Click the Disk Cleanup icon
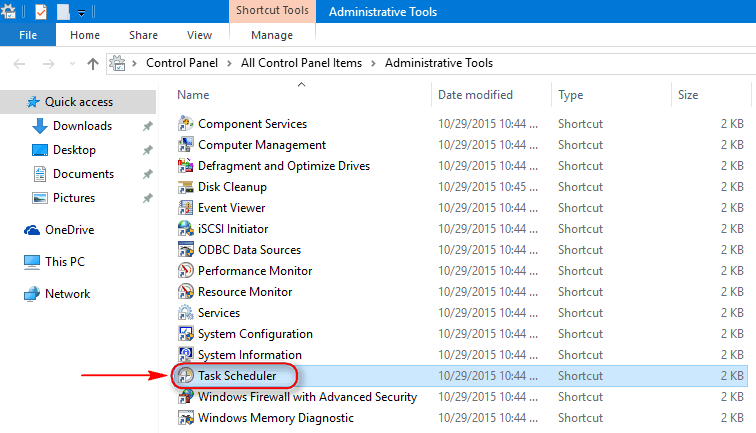 (x=186, y=187)
